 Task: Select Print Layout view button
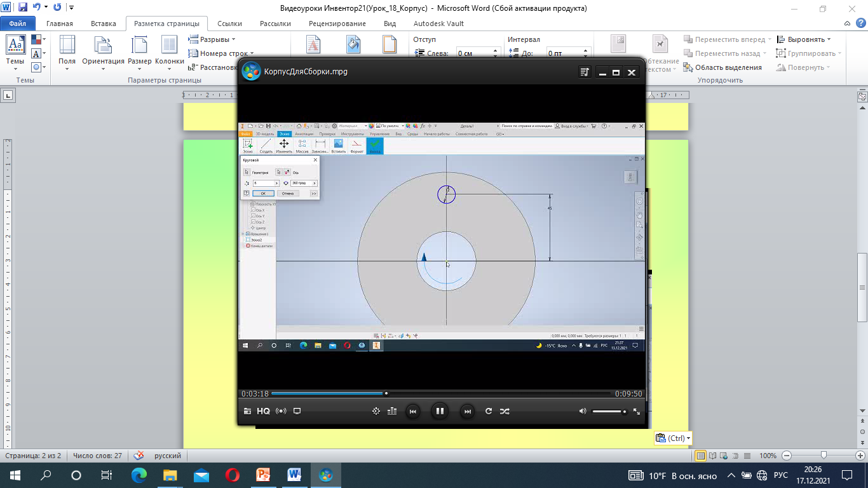701,456
